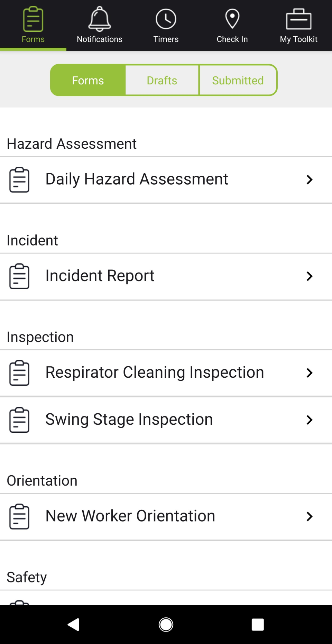Switch to the Notifications tab

click(x=99, y=24)
